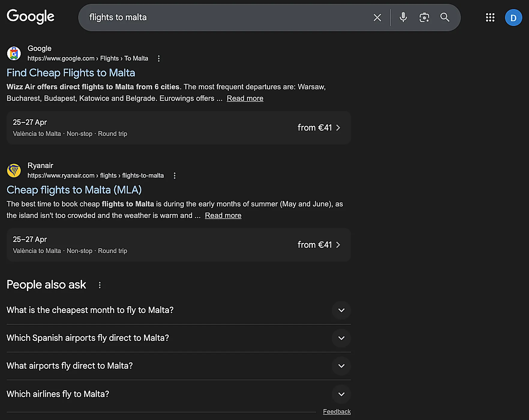Start voice search with microphone

click(x=403, y=17)
